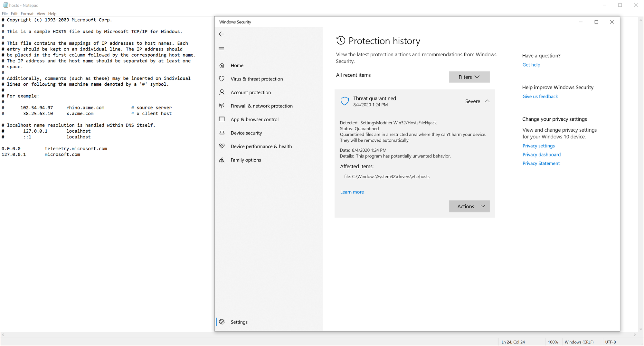The image size is (644, 346).
Task: Click the Ln 24, Col 24 status bar entry
Action: click(x=513, y=342)
